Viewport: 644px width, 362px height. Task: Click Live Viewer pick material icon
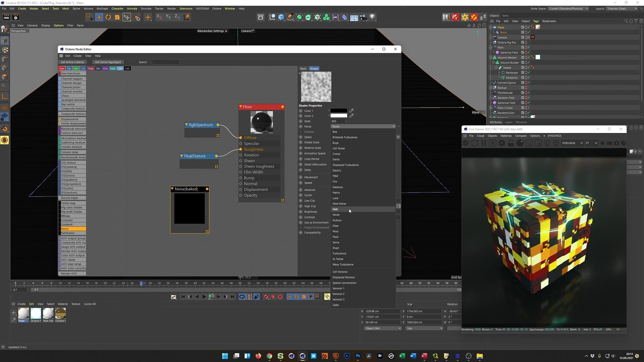(556, 143)
